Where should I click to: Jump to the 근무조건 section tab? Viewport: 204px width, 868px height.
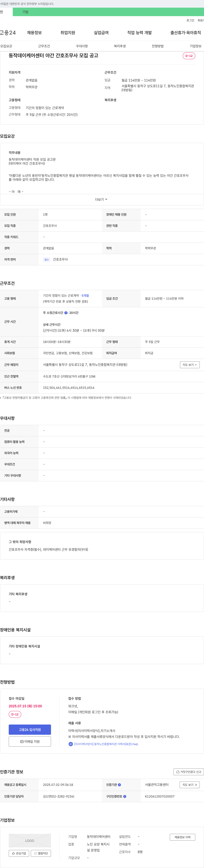click(44, 46)
